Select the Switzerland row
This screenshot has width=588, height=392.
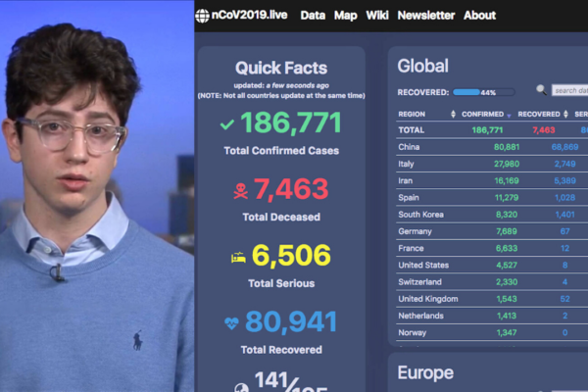point(492,282)
